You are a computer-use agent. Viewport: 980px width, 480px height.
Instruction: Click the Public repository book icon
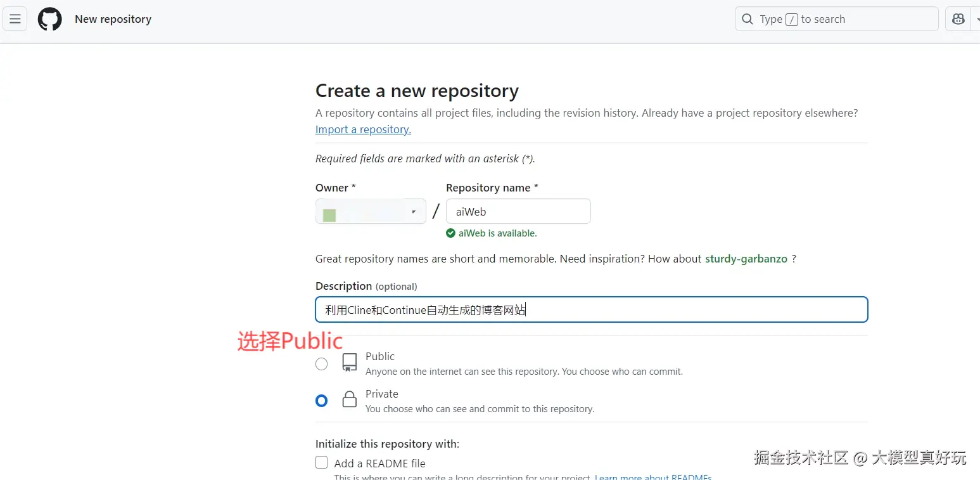[349, 362]
